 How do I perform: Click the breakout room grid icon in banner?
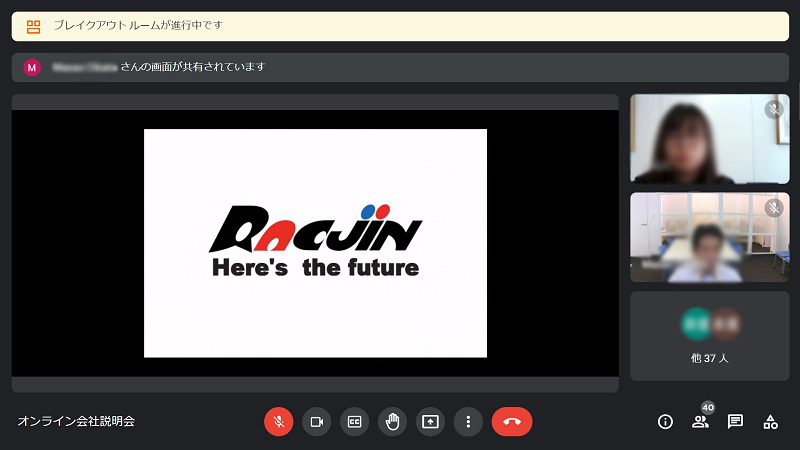coord(33,27)
